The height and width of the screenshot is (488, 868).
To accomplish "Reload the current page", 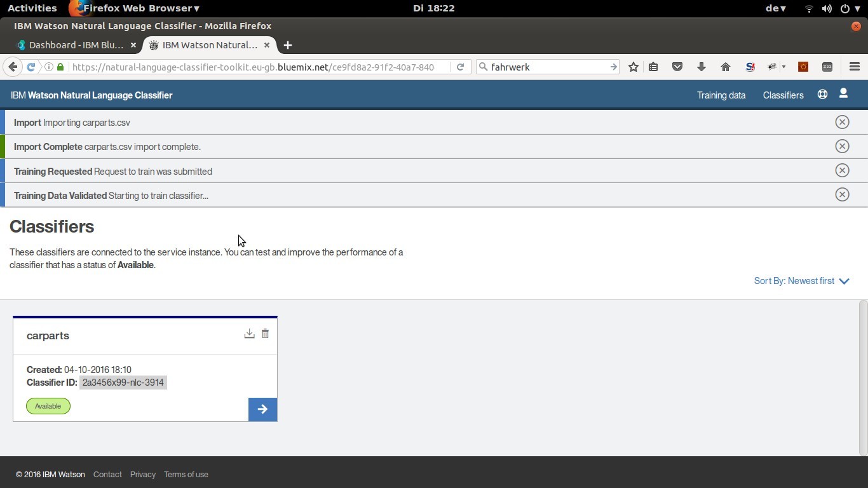I will tap(461, 67).
